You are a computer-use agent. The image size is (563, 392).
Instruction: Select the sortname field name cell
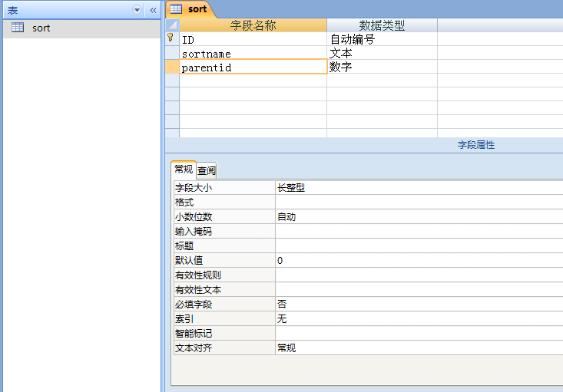(253, 53)
